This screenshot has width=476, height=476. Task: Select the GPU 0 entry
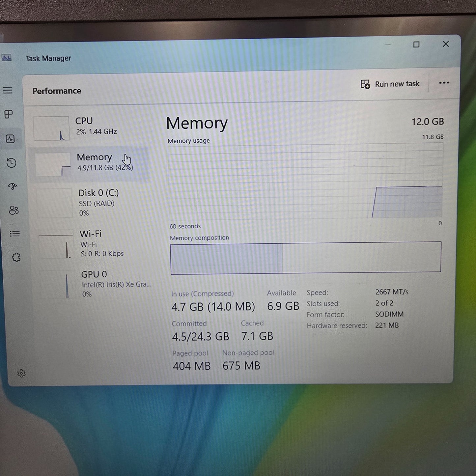point(99,283)
